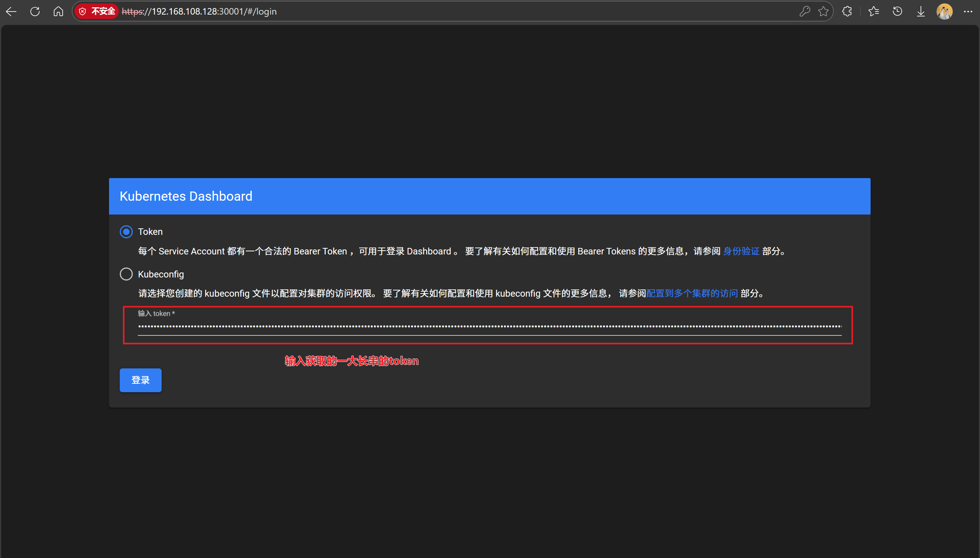Select the Token radio button

(x=126, y=232)
